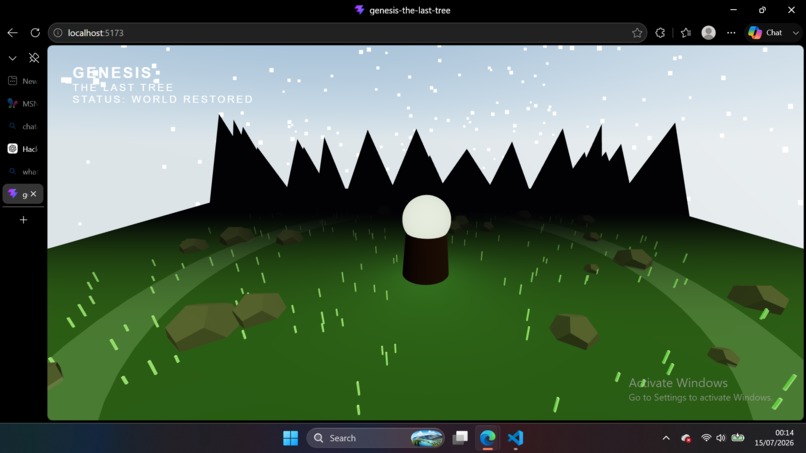Screen dimensions: 806x453
Task: Open the clock and date 00:14
Action: [774, 438]
